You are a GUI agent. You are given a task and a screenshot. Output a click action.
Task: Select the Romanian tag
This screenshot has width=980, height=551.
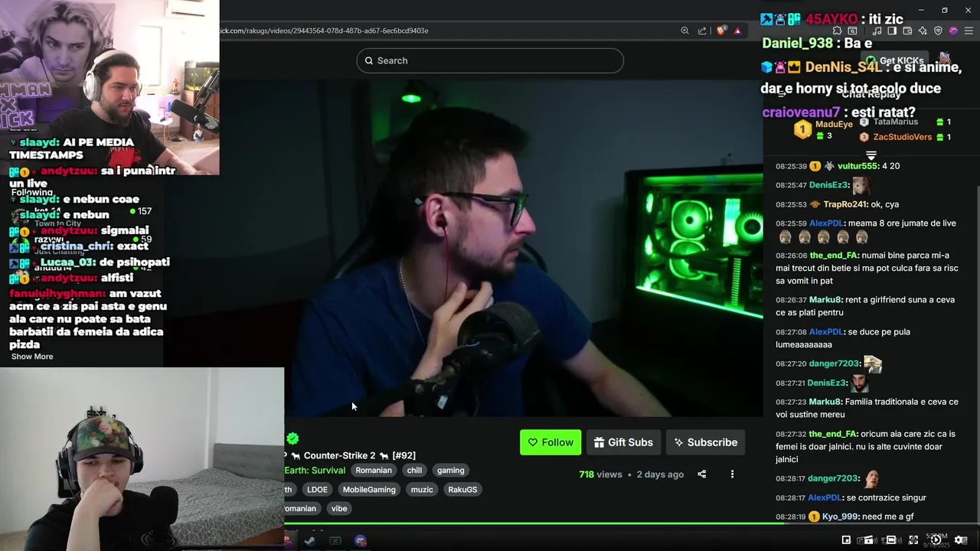pos(374,471)
